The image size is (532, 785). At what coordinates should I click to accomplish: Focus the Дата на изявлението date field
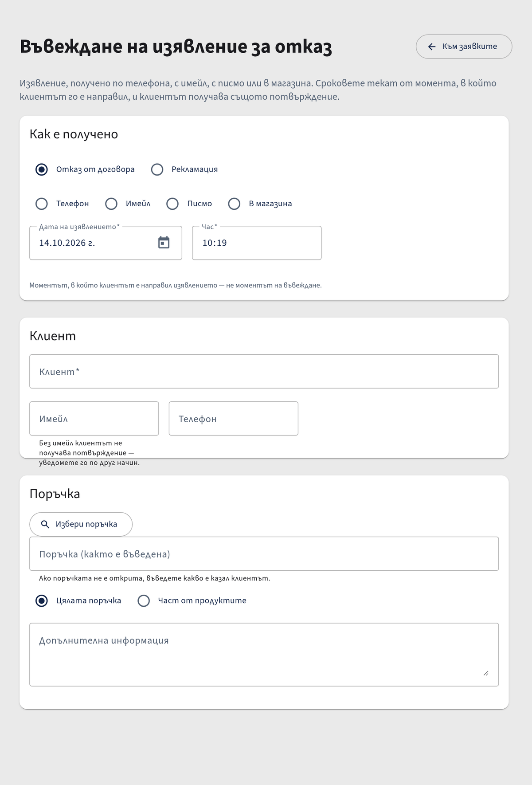tap(106, 243)
